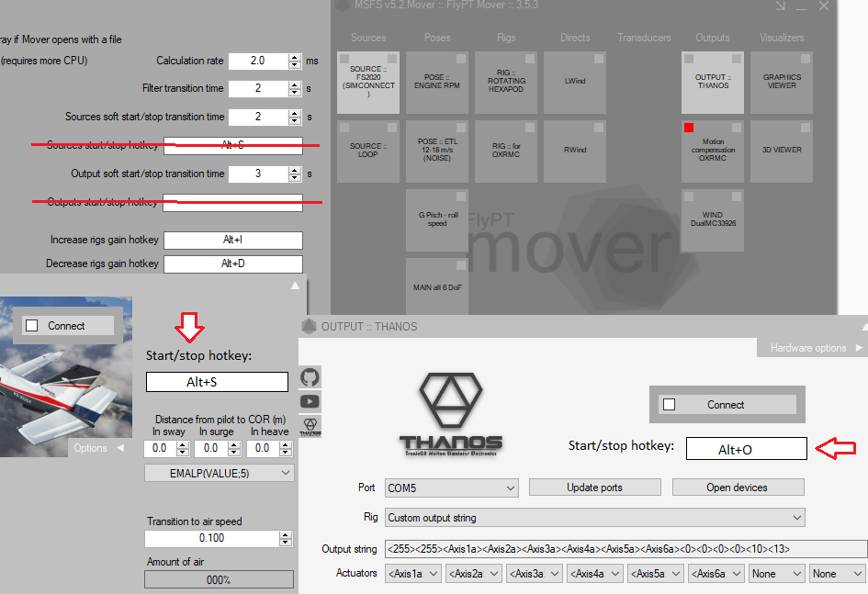This screenshot has width=868, height=594.
Task: Switch to the Rigs column header
Action: pos(506,38)
